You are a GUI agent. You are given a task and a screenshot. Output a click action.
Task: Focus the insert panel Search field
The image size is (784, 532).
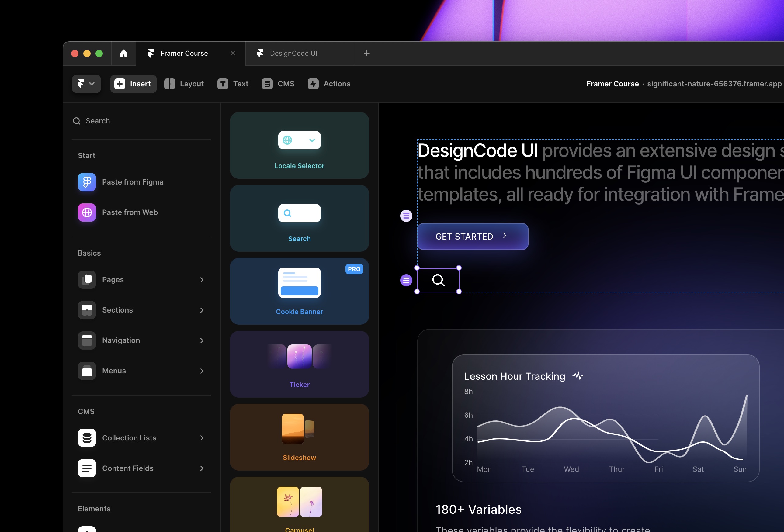(141, 121)
